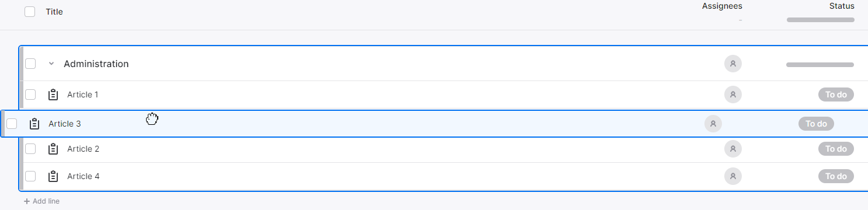Open assignee avatar for Article 3
868x210 pixels.
coord(713,124)
